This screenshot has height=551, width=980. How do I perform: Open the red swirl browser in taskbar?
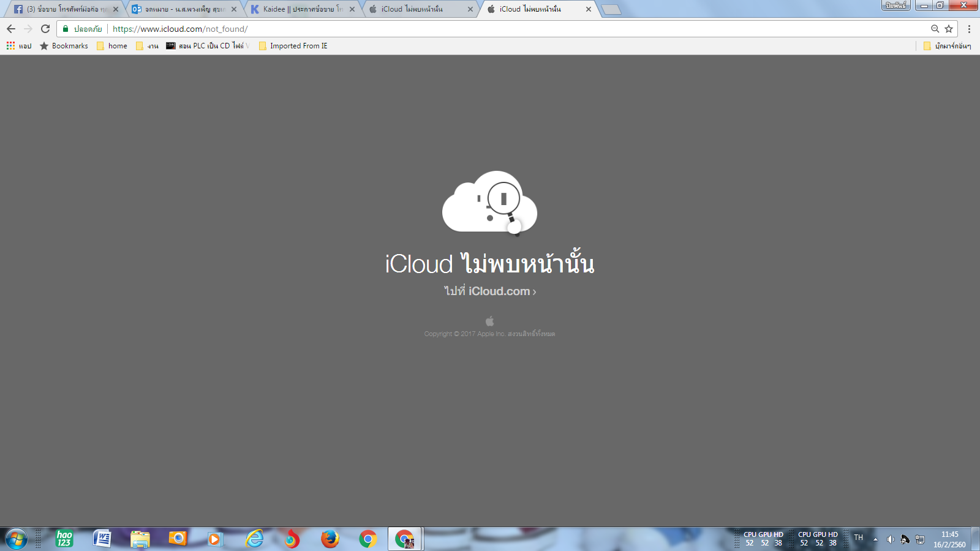coord(292,539)
